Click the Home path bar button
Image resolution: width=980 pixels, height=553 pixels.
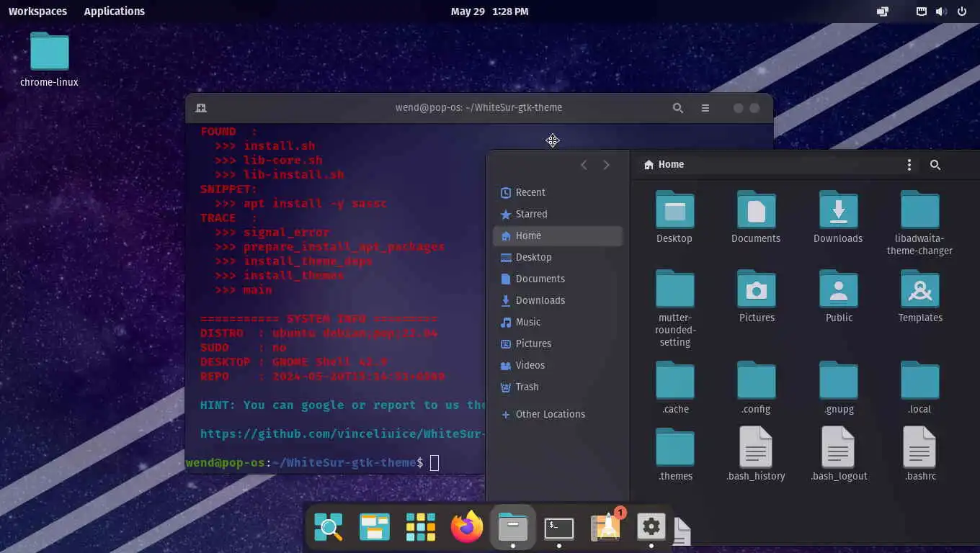point(664,165)
